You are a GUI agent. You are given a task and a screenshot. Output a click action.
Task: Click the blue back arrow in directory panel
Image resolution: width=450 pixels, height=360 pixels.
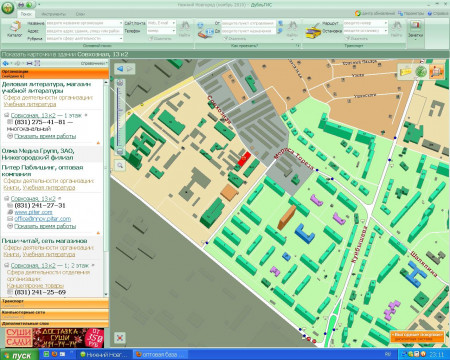(6, 63)
